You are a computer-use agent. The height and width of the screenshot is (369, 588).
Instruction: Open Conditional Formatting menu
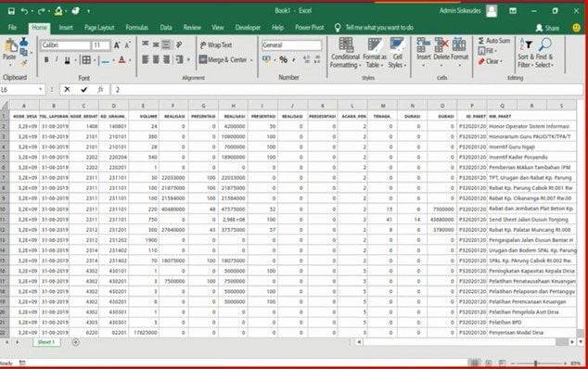coord(345,53)
